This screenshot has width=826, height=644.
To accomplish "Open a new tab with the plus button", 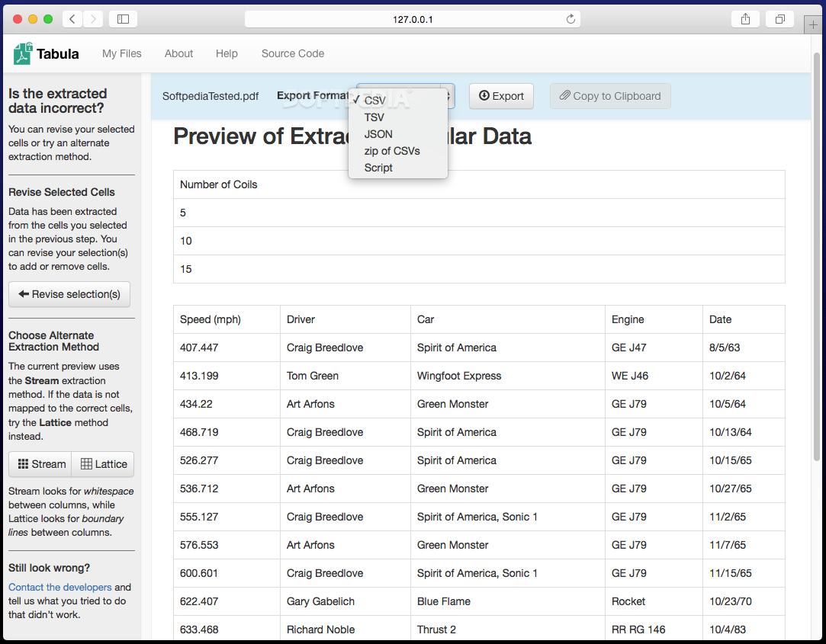I will point(813,24).
